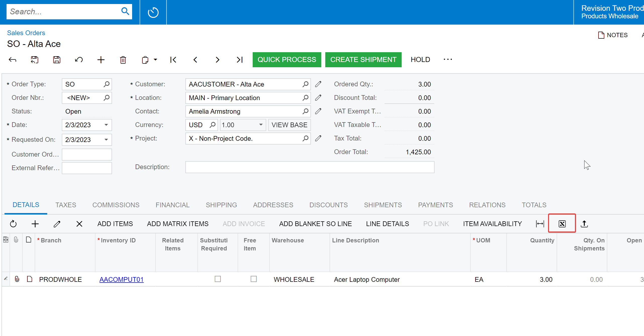Open the Currency rate dropdown selector

[x=260, y=125]
